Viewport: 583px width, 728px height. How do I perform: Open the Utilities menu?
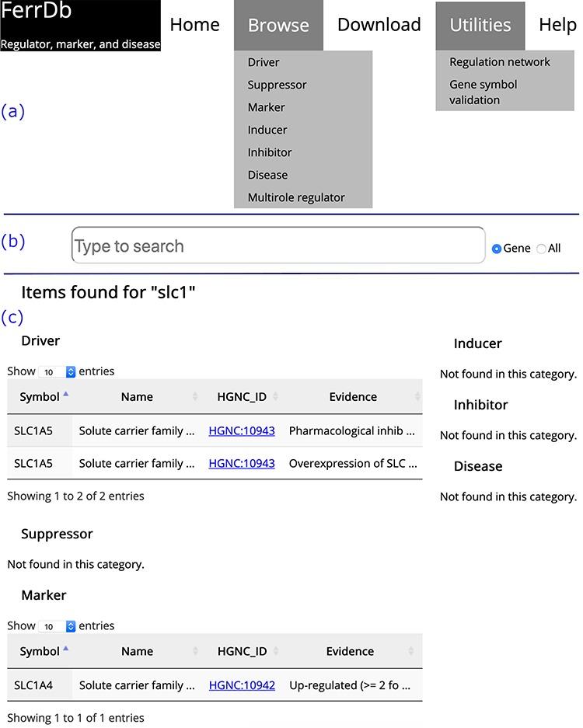tap(480, 25)
